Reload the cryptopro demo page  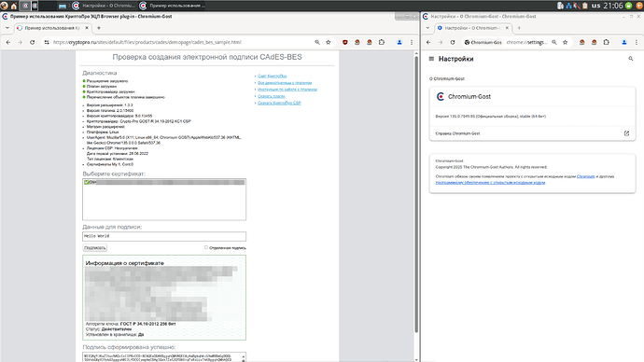click(32, 42)
